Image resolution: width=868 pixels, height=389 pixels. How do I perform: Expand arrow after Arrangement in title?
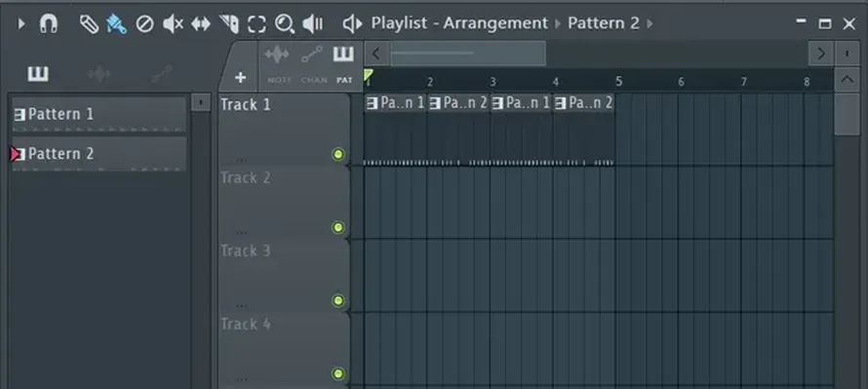(557, 23)
